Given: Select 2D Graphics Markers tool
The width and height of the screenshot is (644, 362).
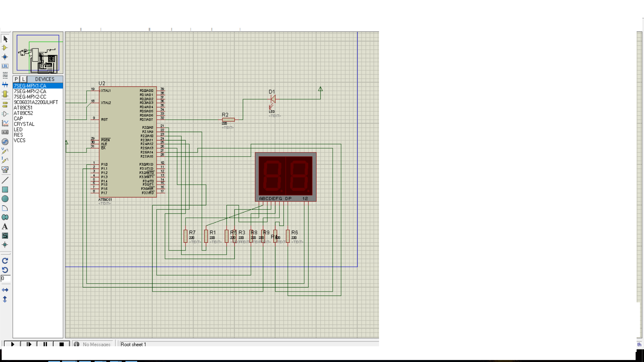Looking at the screenshot, I should coord(5,245).
